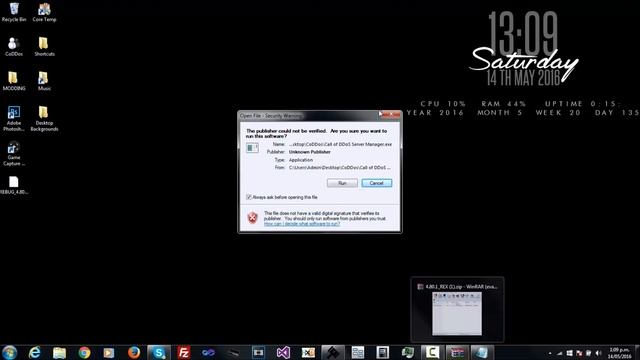This screenshot has height=360, width=640.
Task: Select the Game Capture desktop shortcut
Action: (x=14, y=153)
